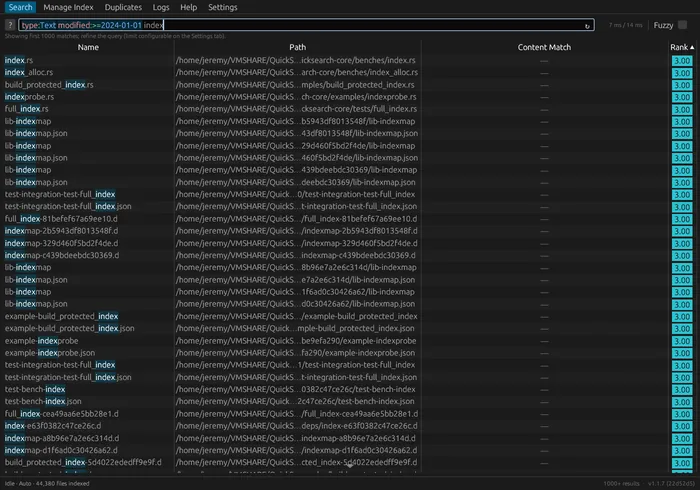Click the query help question mark button
The width and height of the screenshot is (700, 490).
[10, 25]
